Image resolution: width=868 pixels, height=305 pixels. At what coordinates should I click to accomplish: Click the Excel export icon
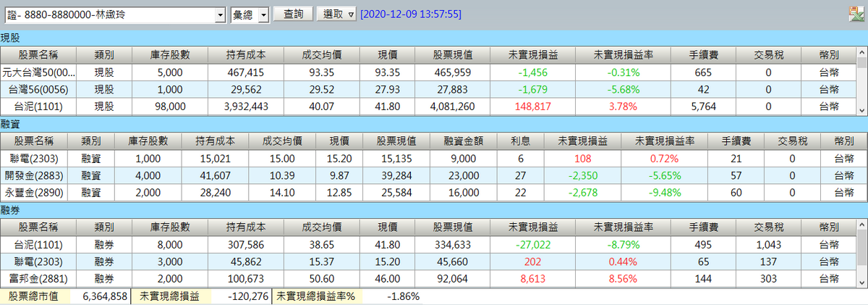[x=854, y=14]
